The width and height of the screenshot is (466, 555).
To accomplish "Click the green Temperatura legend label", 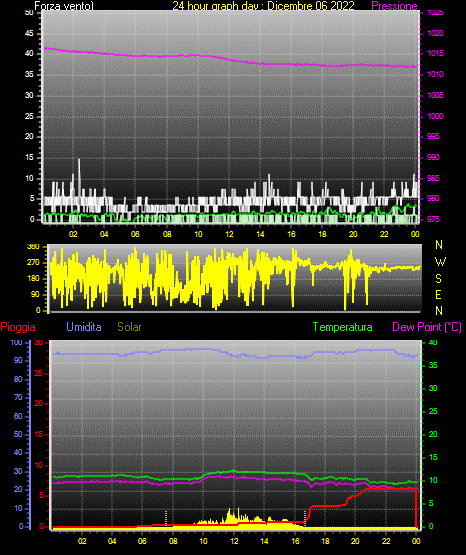I will coord(343,327).
